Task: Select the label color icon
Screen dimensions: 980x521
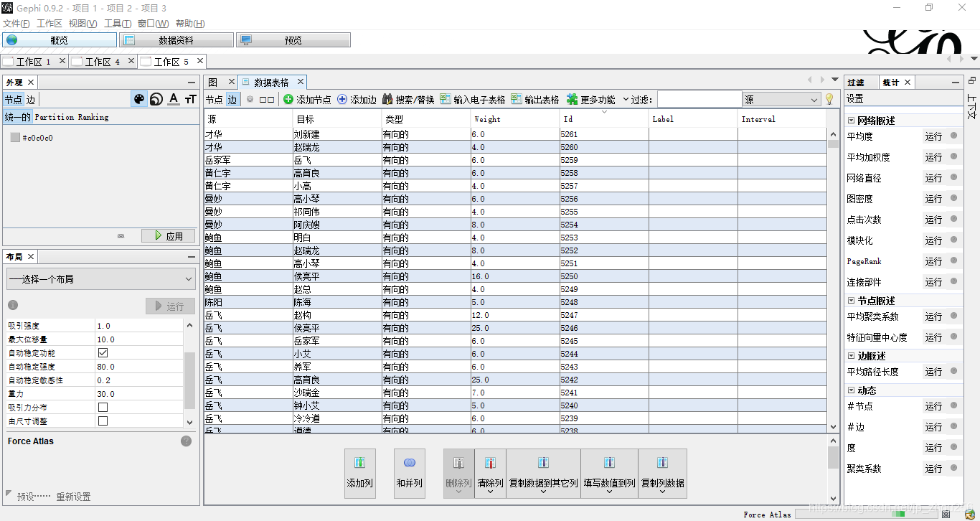Action: (174, 100)
